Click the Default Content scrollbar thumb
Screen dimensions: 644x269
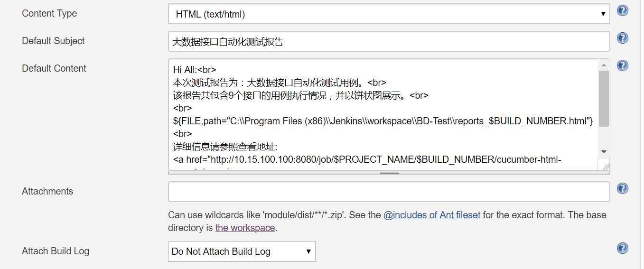pos(604,98)
